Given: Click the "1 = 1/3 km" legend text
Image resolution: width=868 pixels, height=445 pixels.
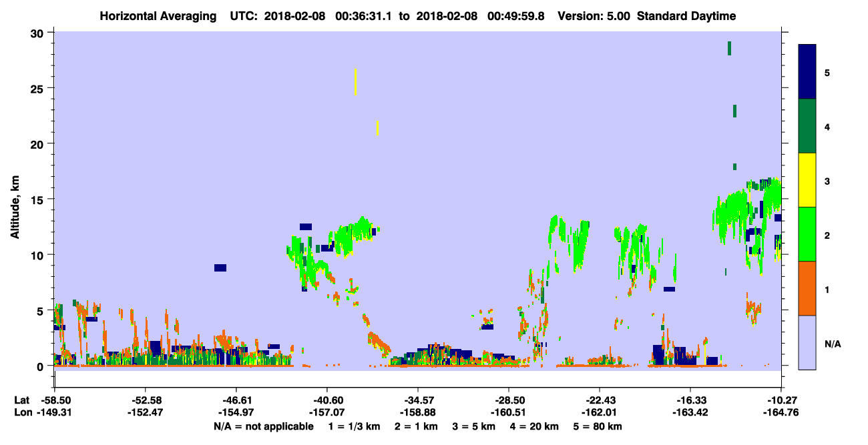Looking at the screenshot, I should click(353, 426).
